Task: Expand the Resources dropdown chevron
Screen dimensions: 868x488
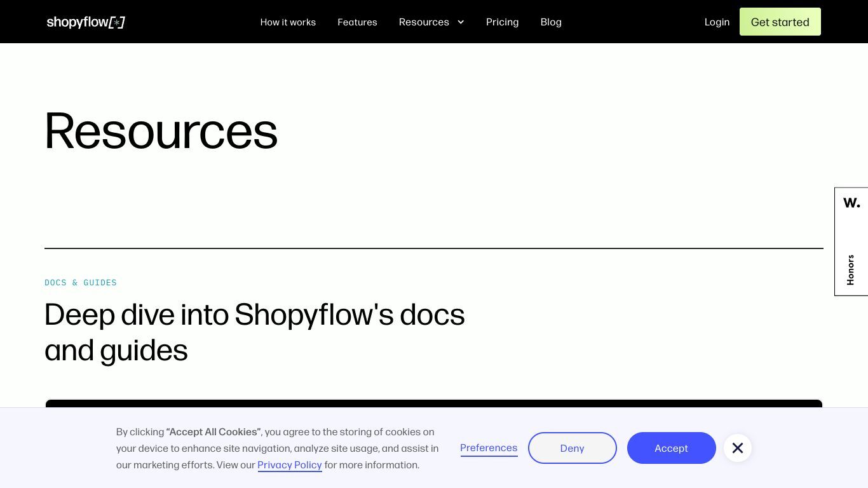Action: [461, 22]
